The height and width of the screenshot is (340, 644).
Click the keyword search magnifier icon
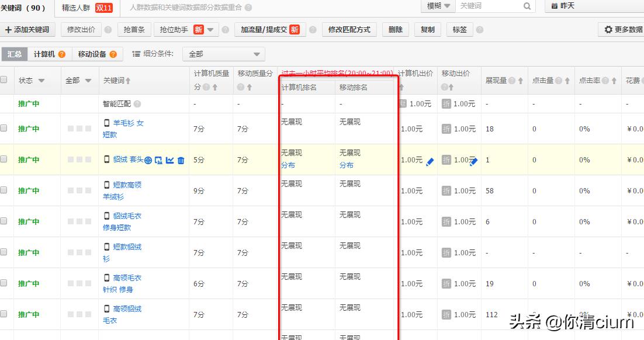tap(528, 6)
